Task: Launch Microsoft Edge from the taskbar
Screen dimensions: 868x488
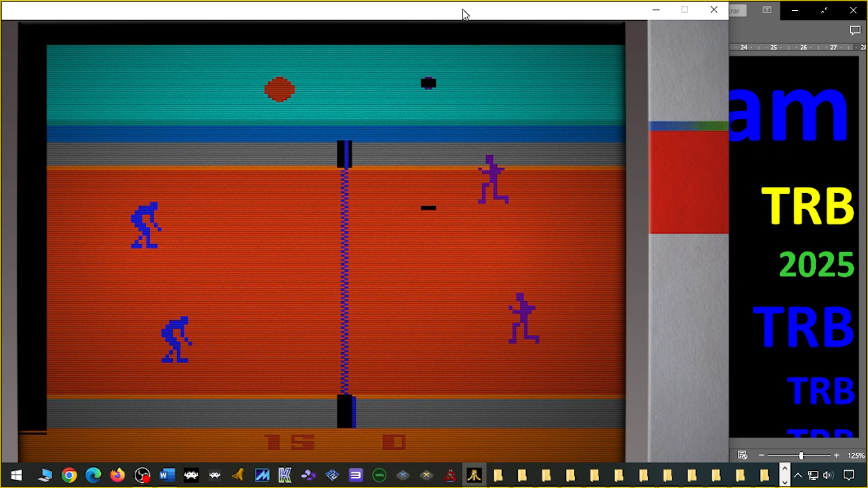Action: [93, 475]
